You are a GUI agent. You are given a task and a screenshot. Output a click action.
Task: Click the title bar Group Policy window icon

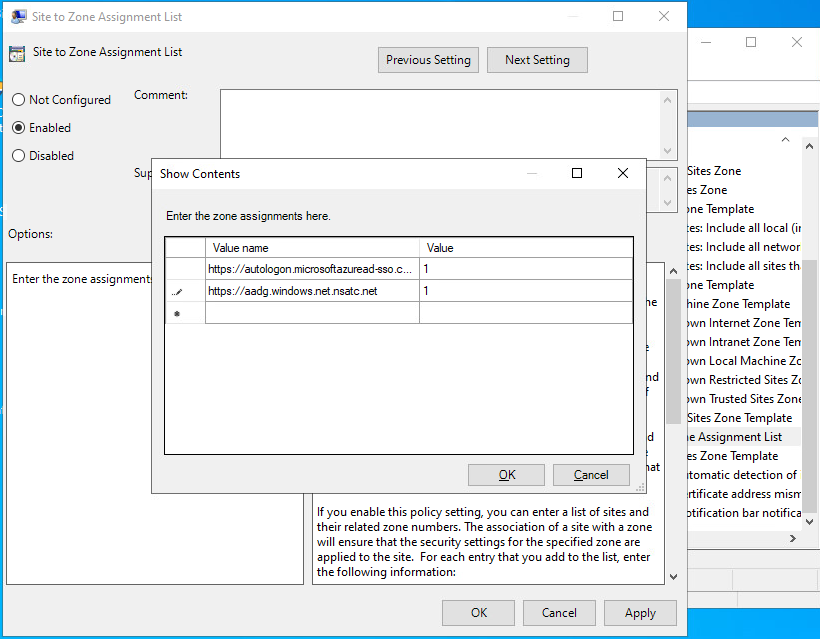pyautogui.click(x=18, y=17)
